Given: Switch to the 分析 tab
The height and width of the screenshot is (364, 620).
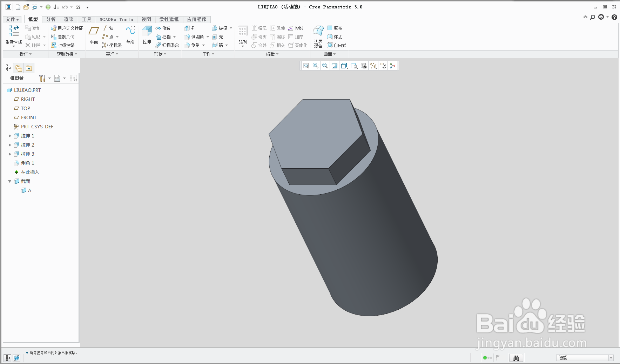Looking at the screenshot, I should (x=51, y=19).
